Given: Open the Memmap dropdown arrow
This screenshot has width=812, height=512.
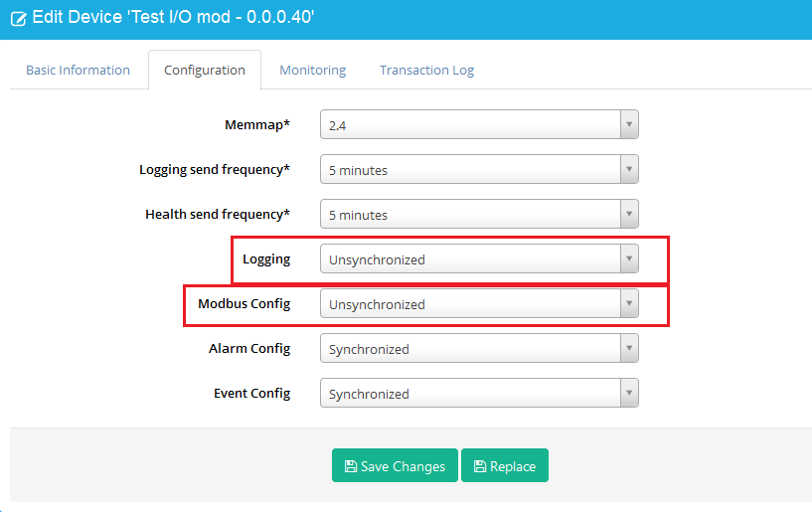Looking at the screenshot, I should [629, 124].
